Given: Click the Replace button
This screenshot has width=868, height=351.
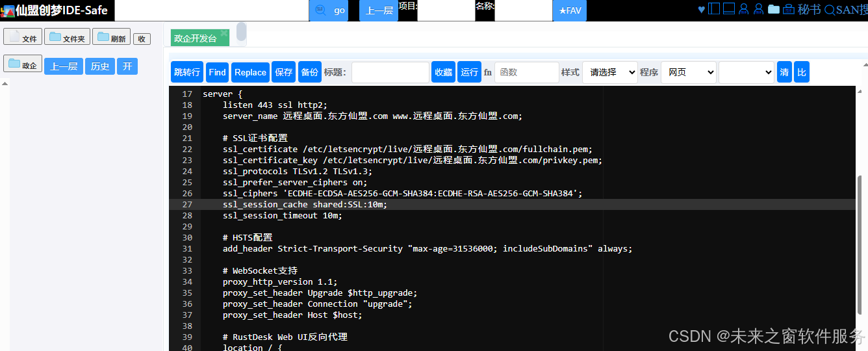Looking at the screenshot, I should tap(250, 72).
